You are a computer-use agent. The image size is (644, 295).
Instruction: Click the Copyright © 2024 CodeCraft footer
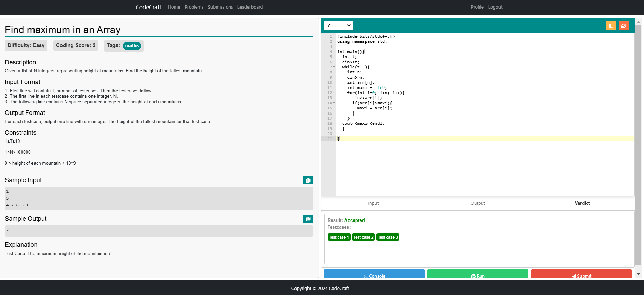(320, 288)
